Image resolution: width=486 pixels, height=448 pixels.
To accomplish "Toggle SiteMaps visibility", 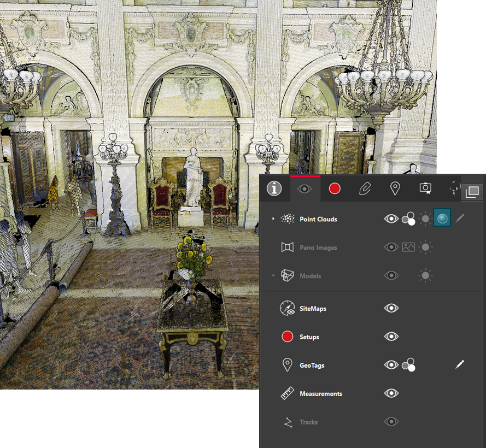I will tap(391, 308).
